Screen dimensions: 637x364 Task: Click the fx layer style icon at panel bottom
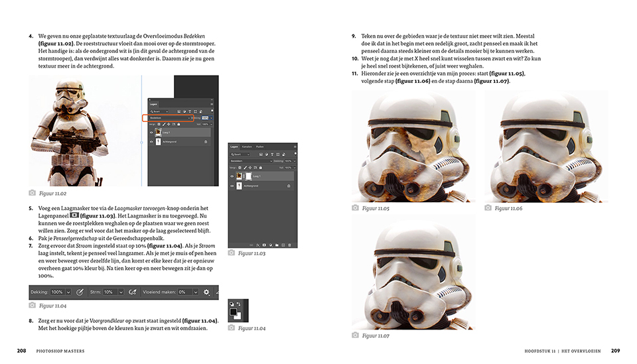(257, 245)
